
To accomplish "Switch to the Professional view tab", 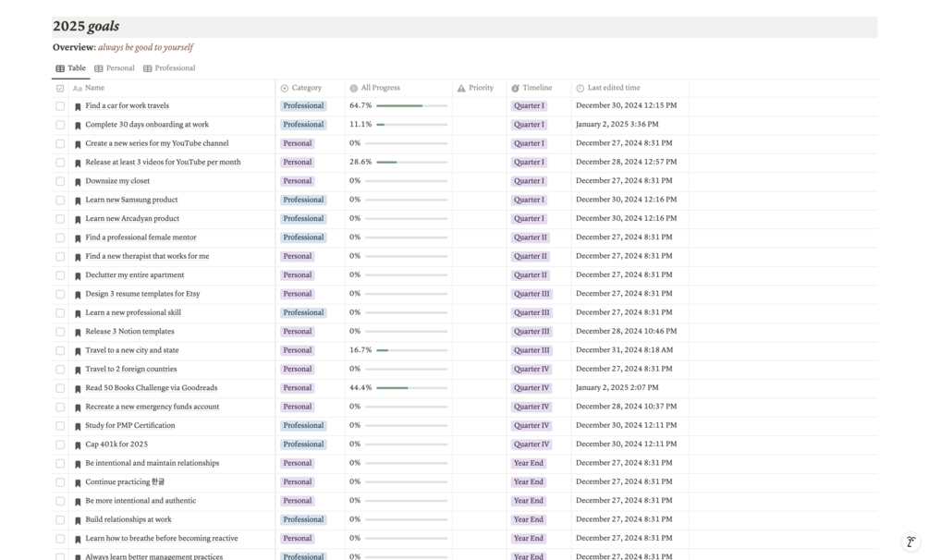I will 169,68.
